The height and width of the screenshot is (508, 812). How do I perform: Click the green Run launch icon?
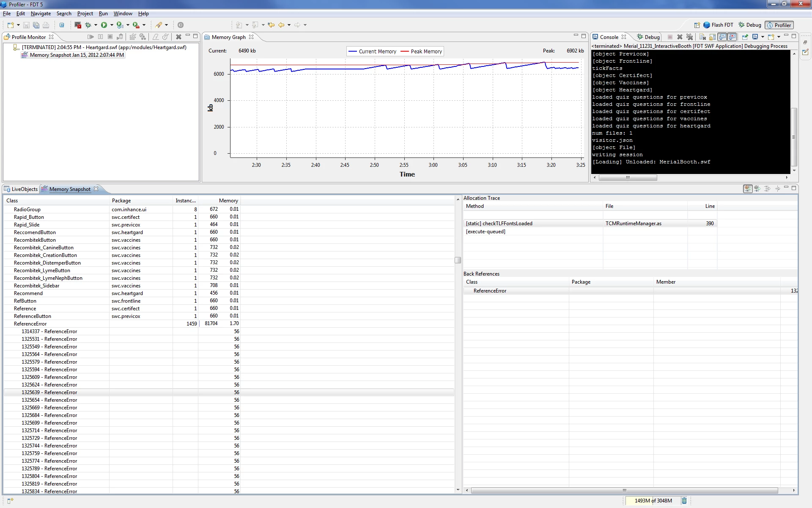(x=104, y=25)
